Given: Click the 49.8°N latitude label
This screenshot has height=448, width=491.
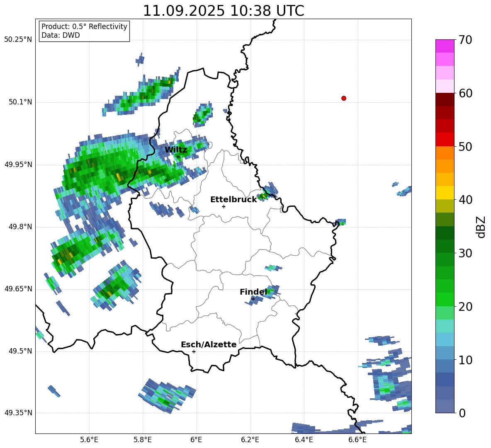Looking at the screenshot, I should coord(20,227).
